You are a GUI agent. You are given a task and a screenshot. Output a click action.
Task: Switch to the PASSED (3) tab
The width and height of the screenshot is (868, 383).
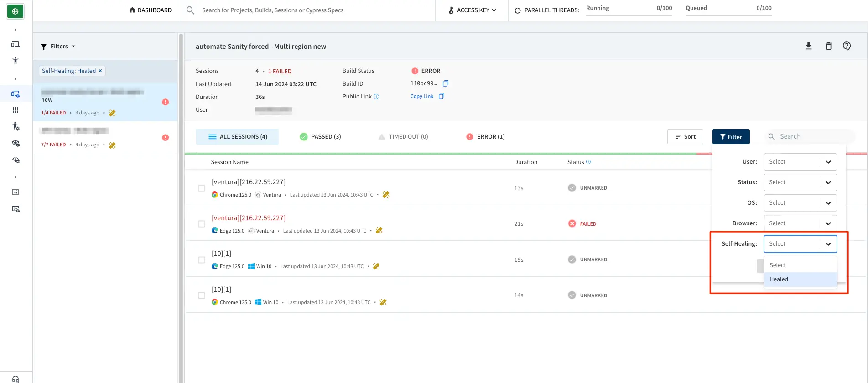[320, 137]
